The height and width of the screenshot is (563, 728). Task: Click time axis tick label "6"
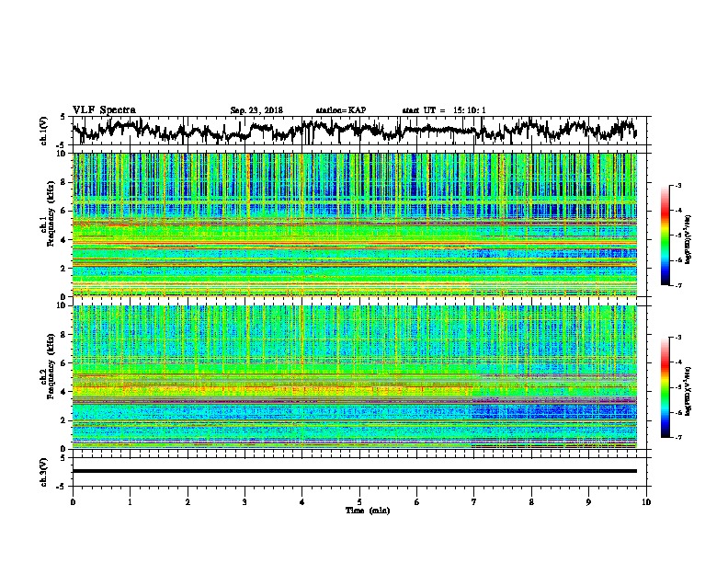(x=417, y=502)
